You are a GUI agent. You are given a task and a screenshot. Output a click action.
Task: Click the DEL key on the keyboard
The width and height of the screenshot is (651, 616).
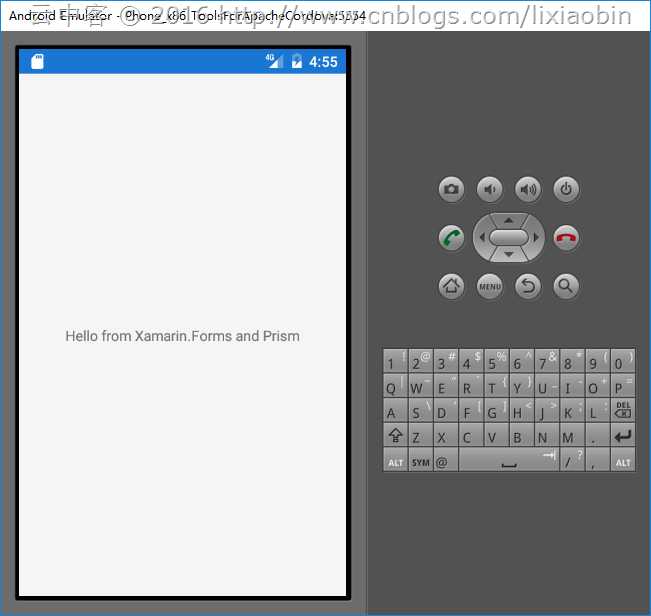pyautogui.click(x=623, y=410)
